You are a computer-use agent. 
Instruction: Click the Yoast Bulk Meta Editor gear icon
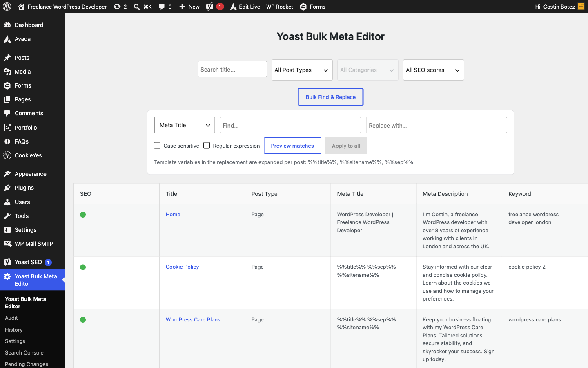pos(7,276)
